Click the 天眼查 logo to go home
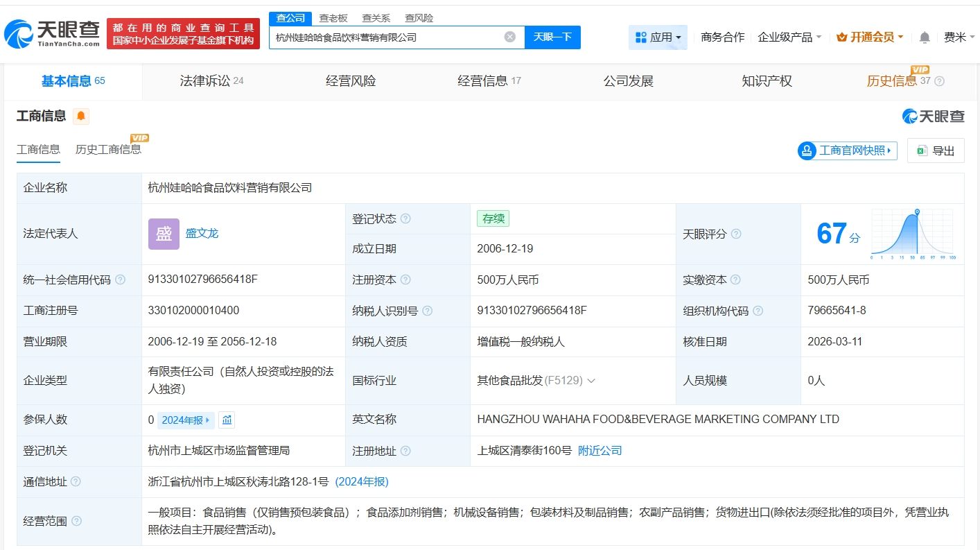 53,33
